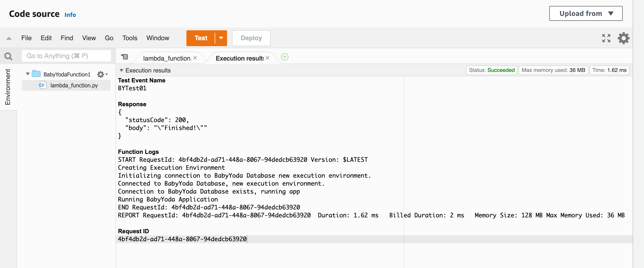The height and width of the screenshot is (268, 644).
Task: Click the Request ID heading
Action: 133,231
